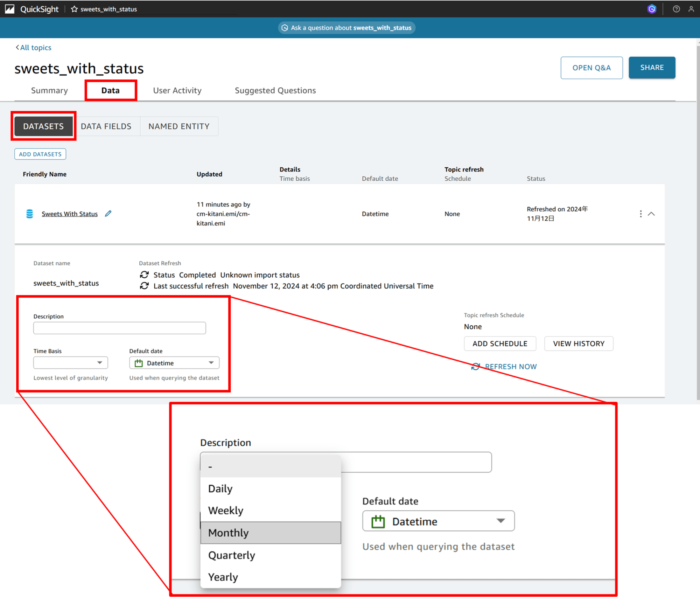Viewport: 700px width, 597px height.
Task: Switch to the User Activity tab
Action: [177, 90]
